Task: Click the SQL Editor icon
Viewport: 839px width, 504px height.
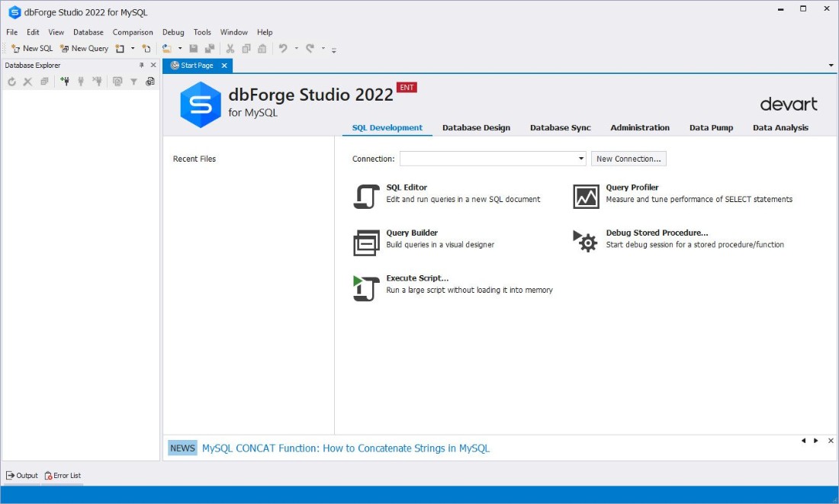Action: pyautogui.click(x=366, y=197)
